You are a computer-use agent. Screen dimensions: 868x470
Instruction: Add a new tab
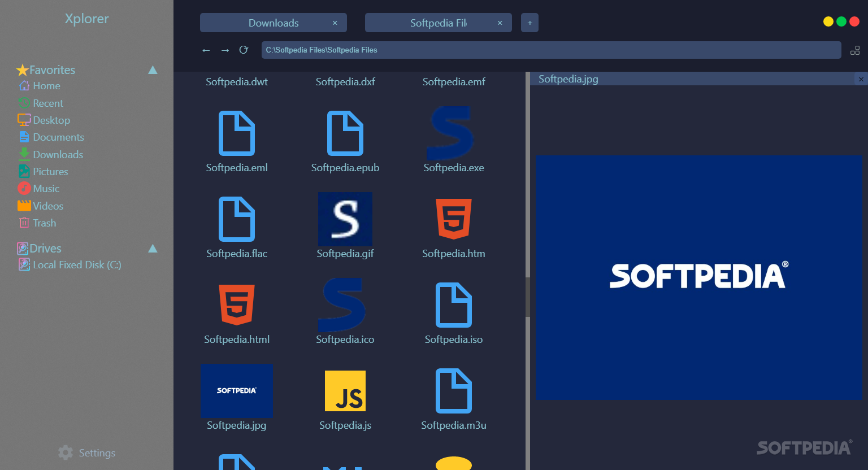pyautogui.click(x=530, y=23)
